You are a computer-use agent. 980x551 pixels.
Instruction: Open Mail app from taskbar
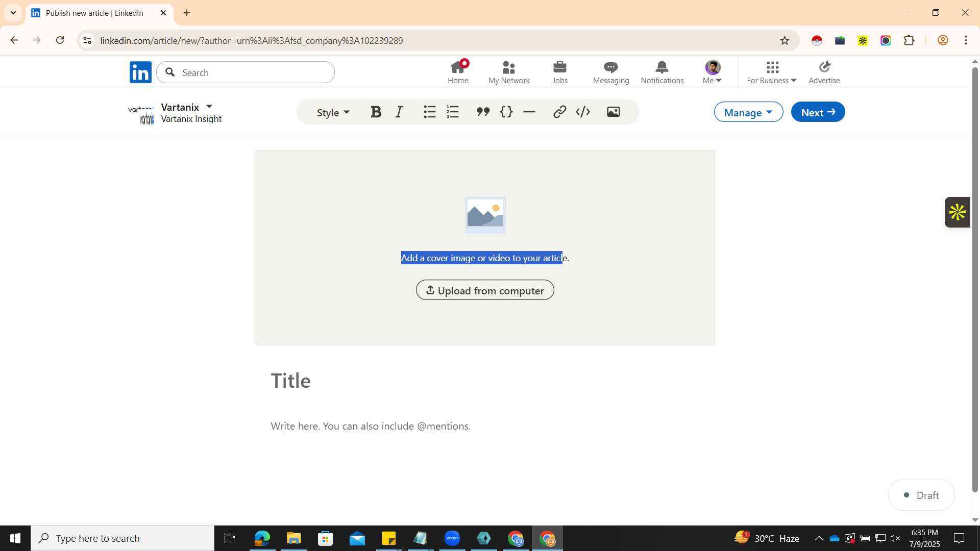[x=357, y=538]
